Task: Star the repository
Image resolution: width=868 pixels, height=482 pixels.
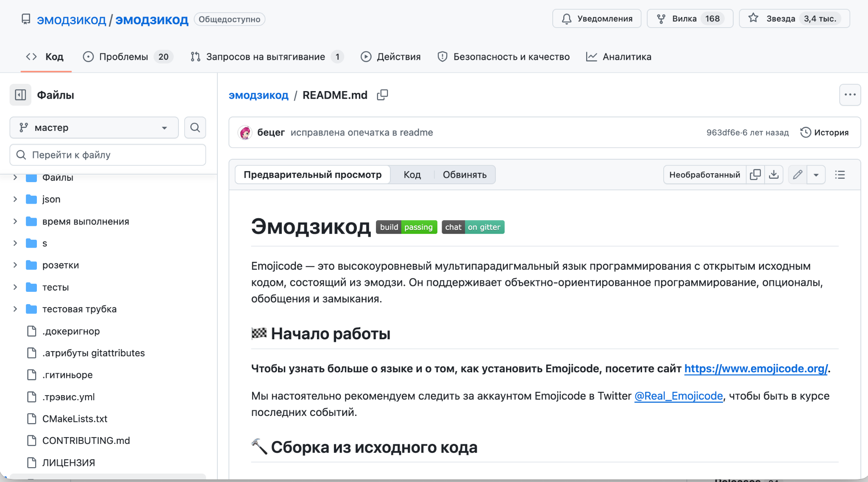Action: [795, 18]
